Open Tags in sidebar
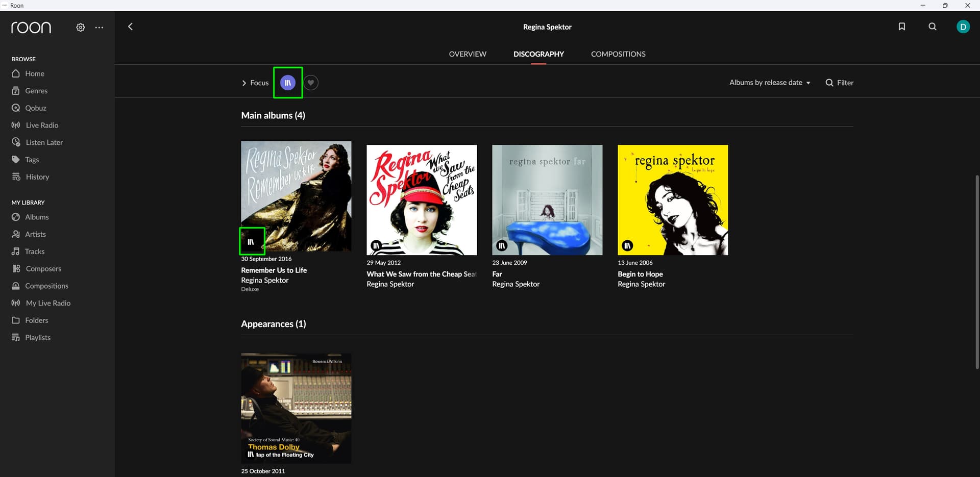Screen dimensions: 980x477 pyautogui.click(x=26, y=160)
